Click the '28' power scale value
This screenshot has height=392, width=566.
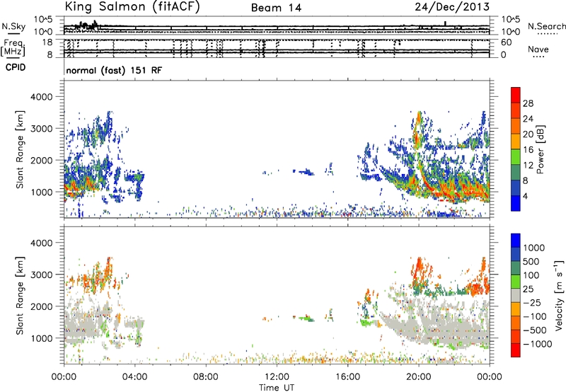528,103
